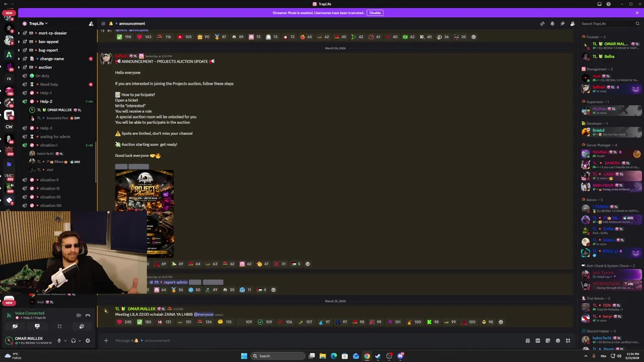Screen dimensions: 644x362
Task: Open headphone output options chevron
Action: pos(79,340)
